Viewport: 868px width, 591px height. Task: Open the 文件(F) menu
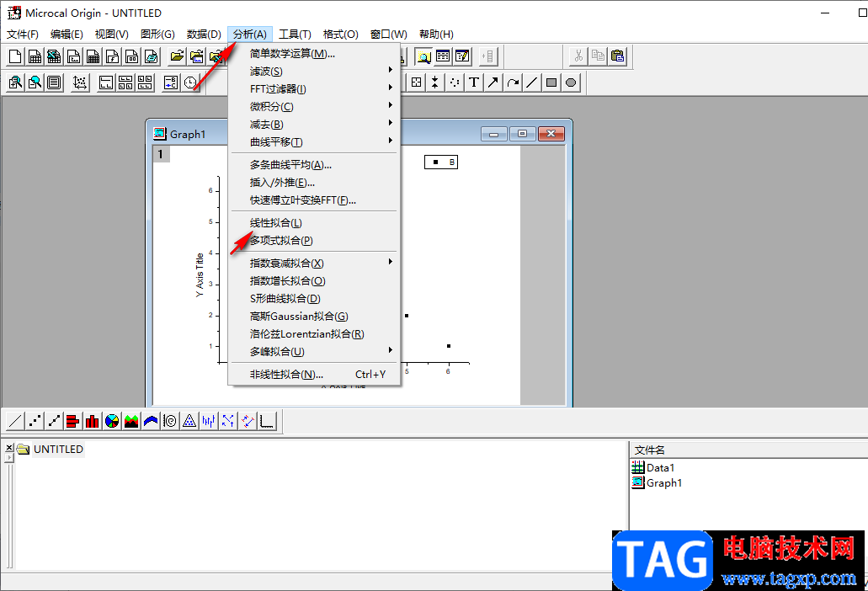click(23, 35)
